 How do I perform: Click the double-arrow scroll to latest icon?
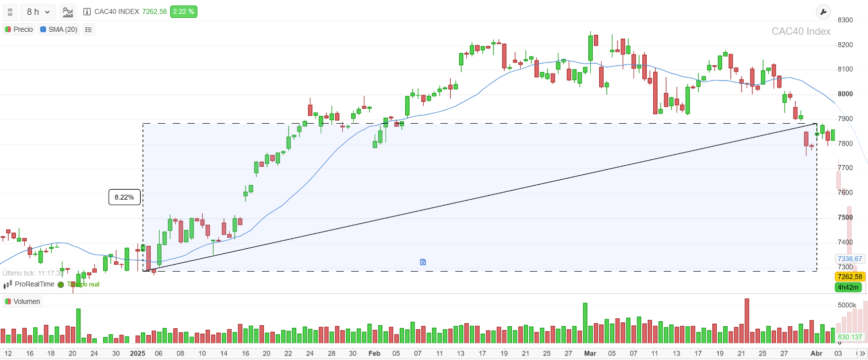862,354
